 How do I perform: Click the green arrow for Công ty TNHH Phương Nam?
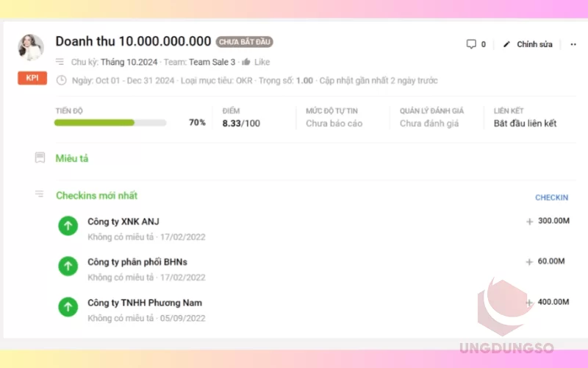point(68,307)
